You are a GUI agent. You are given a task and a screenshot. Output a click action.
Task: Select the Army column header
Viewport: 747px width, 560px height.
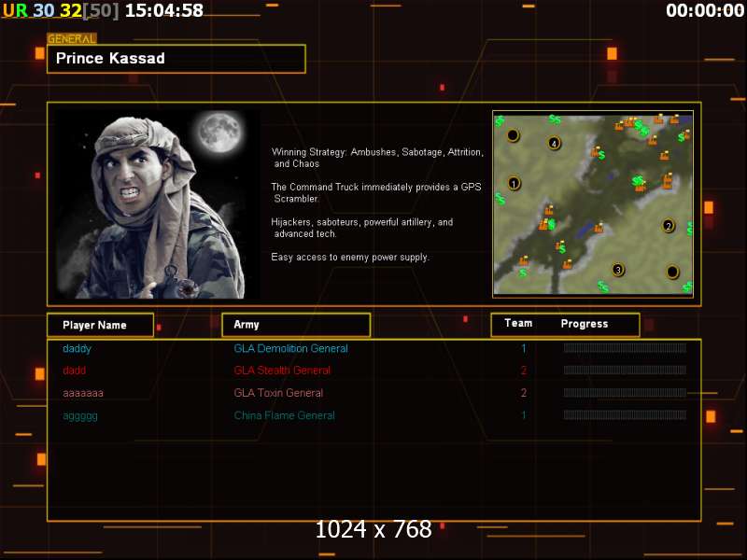(x=296, y=325)
